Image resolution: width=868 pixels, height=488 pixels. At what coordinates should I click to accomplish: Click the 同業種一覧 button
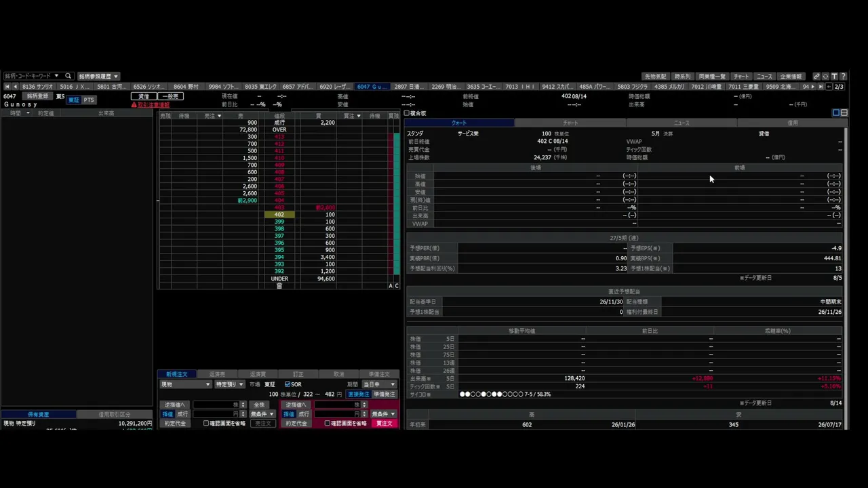[712, 77]
